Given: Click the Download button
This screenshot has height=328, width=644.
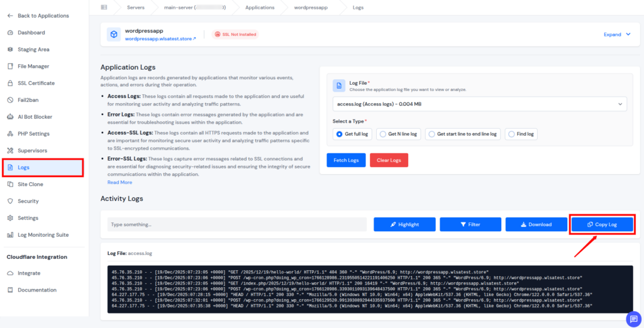Looking at the screenshot, I should pos(536,224).
